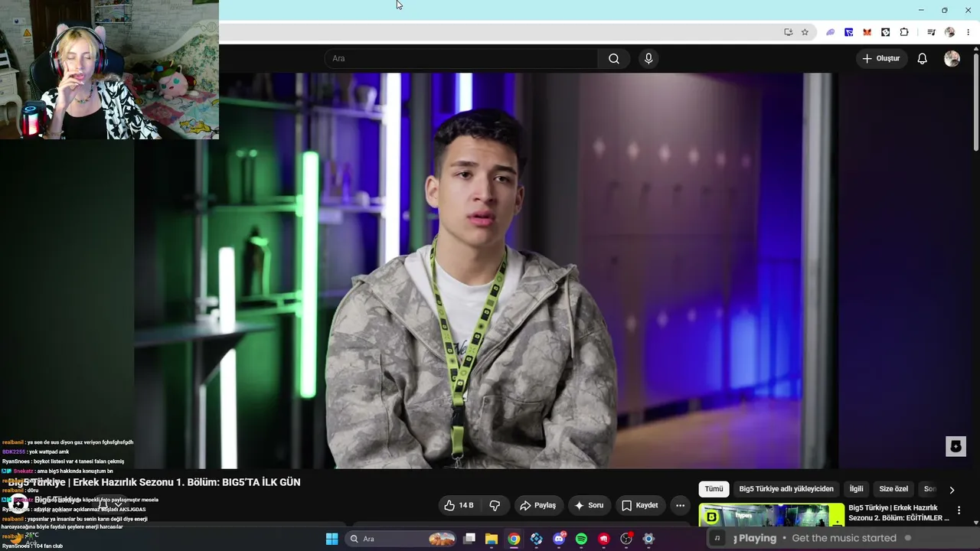Screen dimensions: 980x551
Task: Expand more filter chips with right chevron
Action: (952, 490)
